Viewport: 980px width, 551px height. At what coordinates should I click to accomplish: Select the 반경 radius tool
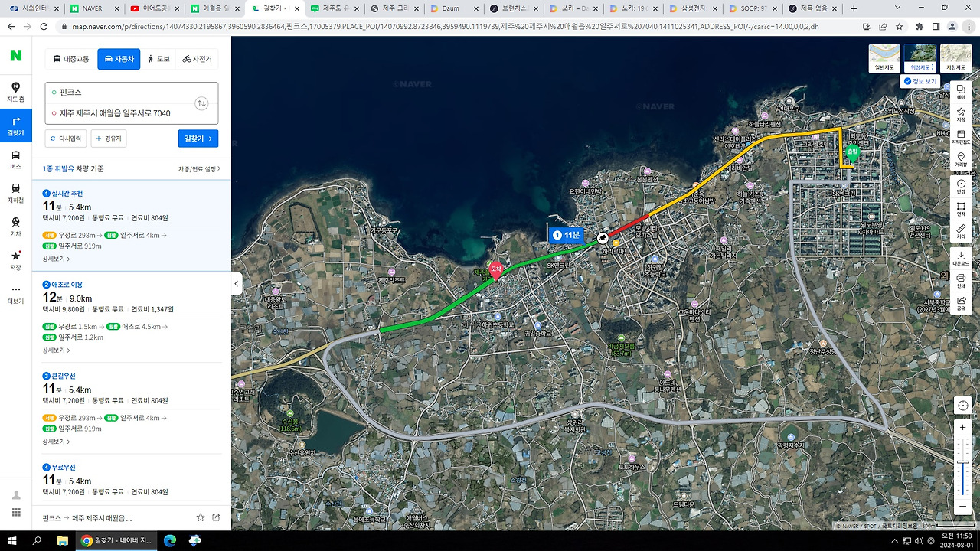tap(961, 187)
